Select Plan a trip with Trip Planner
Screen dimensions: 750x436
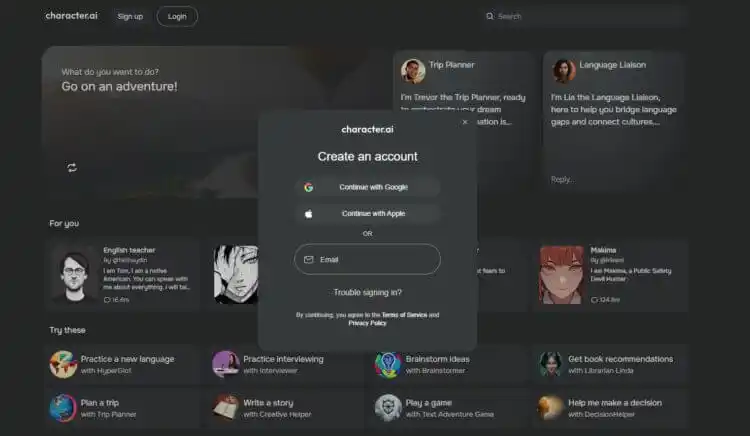click(x=122, y=408)
